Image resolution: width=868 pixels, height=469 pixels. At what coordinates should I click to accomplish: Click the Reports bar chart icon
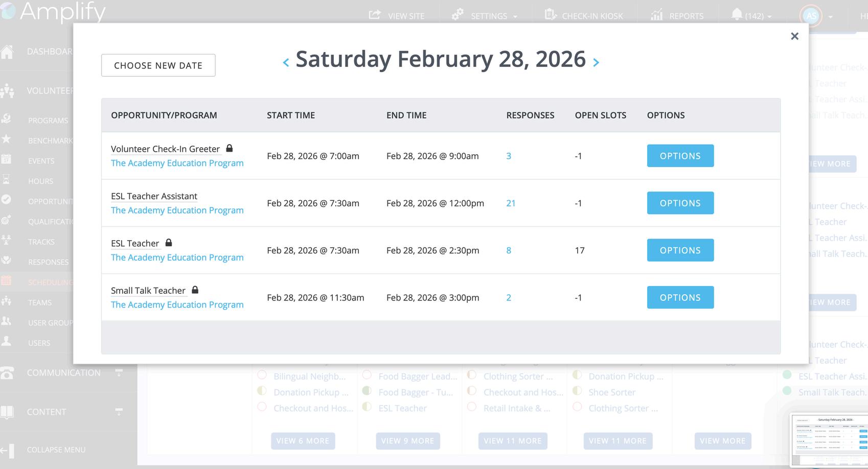tap(656, 15)
